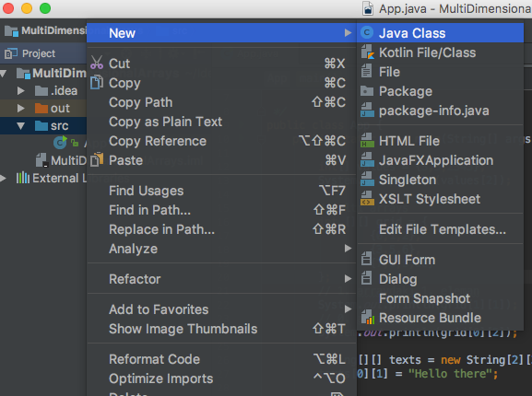Click the GUI Form icon
Viewport: 532px width, 396px height.
click(x=366, y=259)
